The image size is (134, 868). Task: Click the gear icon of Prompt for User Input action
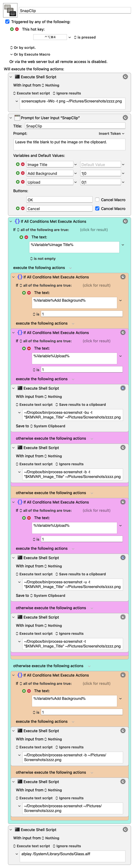click(x=125, y=118)
